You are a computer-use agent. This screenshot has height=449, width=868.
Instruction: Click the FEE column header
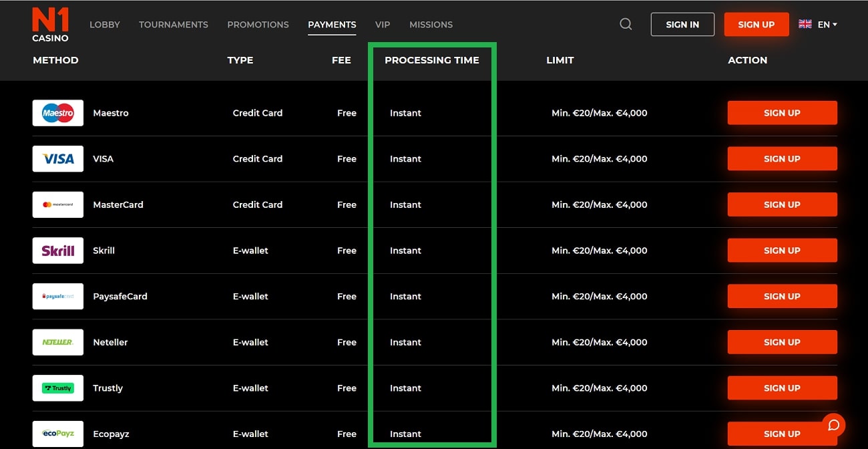click(x=341, y=60)
